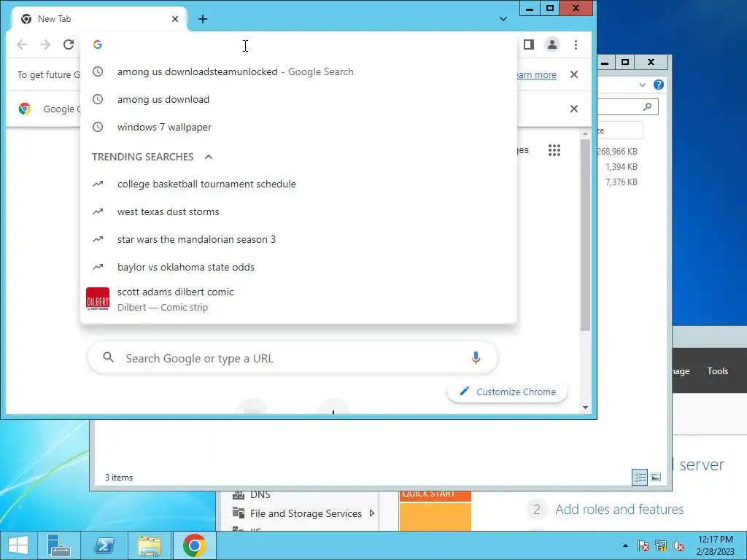Image resolution: width=747 pixels, height=560 pixels.
Task: Switch Explorer to large icons view
Action: 656,477
